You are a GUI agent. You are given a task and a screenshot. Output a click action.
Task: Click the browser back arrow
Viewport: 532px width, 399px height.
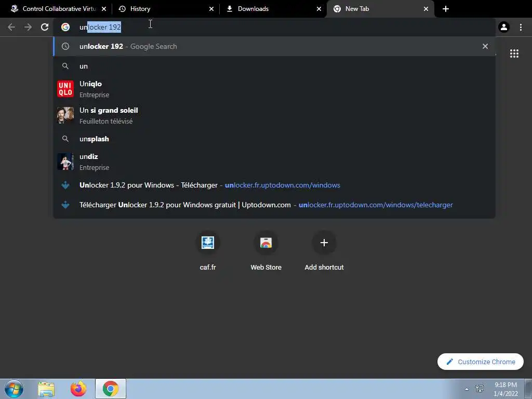click(11, 27)
